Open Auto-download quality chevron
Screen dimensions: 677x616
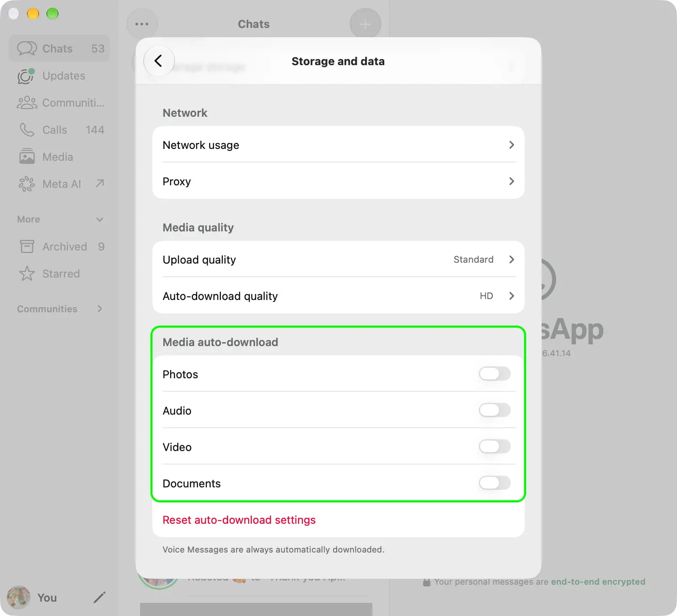coord(512,296)
